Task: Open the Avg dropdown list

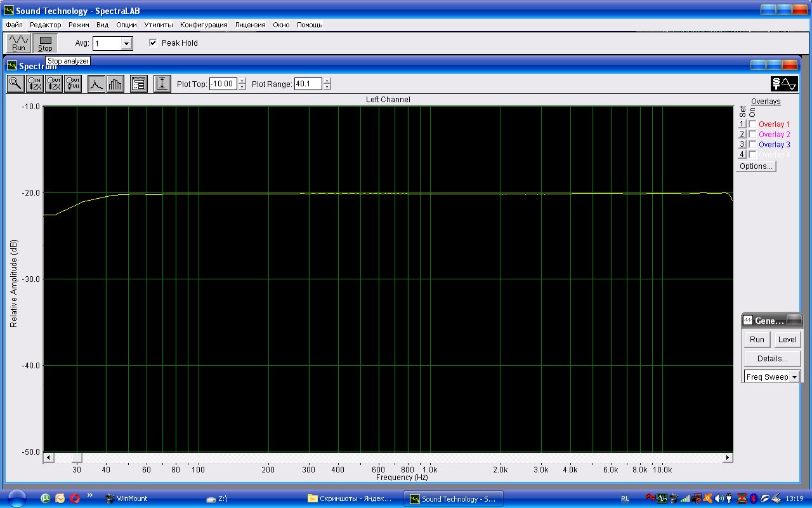Action: point(127,44)
